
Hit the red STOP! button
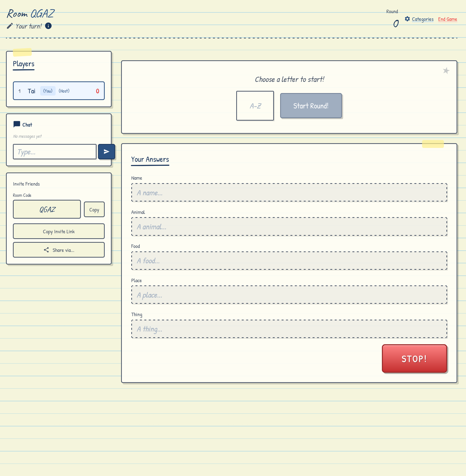pyautogui.click(x=414, y=359)
